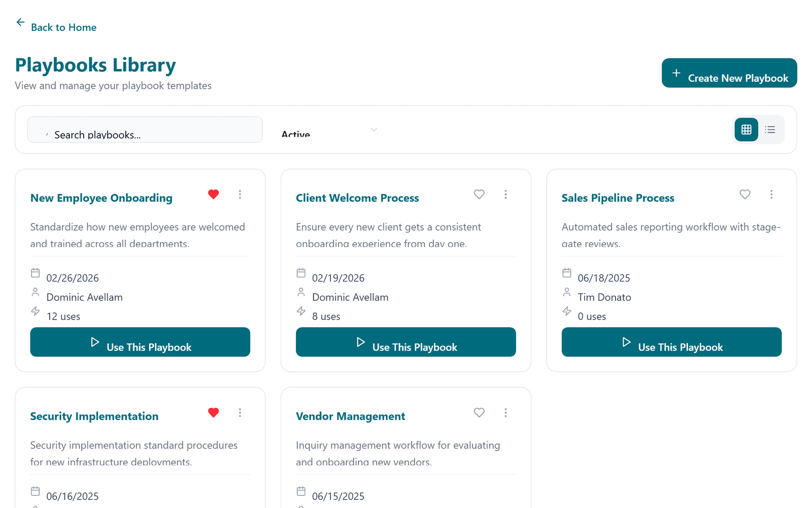Click person icon beside Tim Donato
Viewport: 812px width, 508px height.
[x=567, y=292]
